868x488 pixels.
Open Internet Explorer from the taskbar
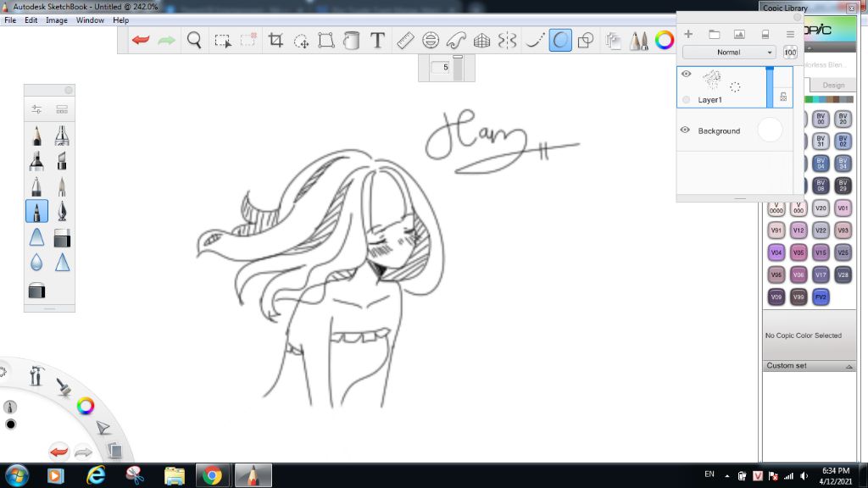click(x=96, y=475)
